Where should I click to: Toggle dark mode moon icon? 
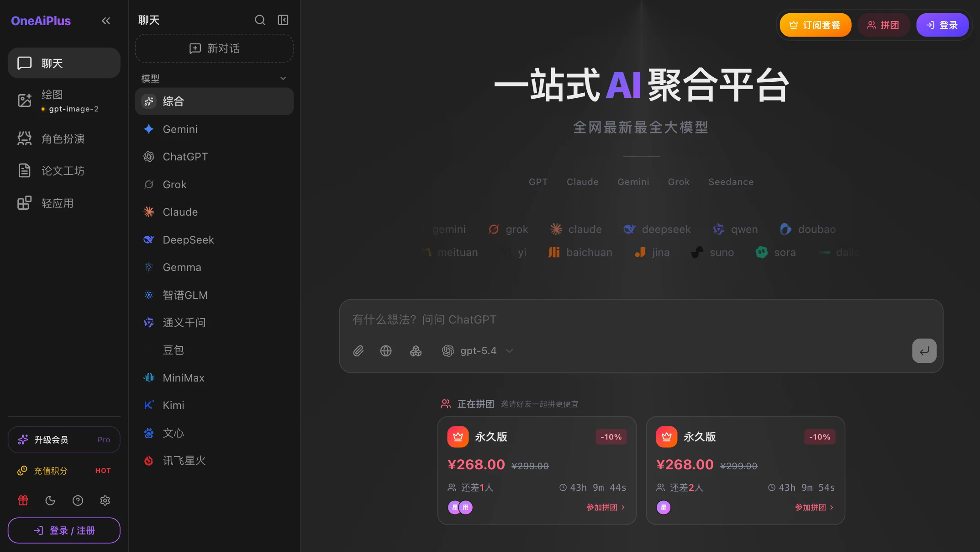50,500
